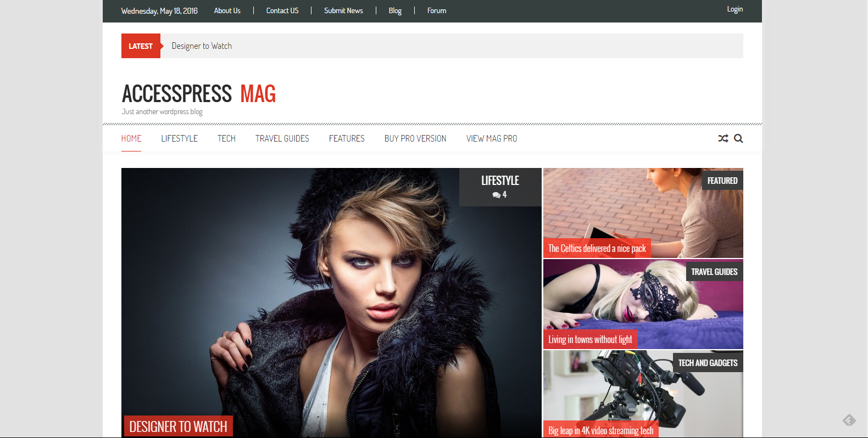The image size is (868, 438).
Task: Open the Submit News link
Action: (343, 11)
